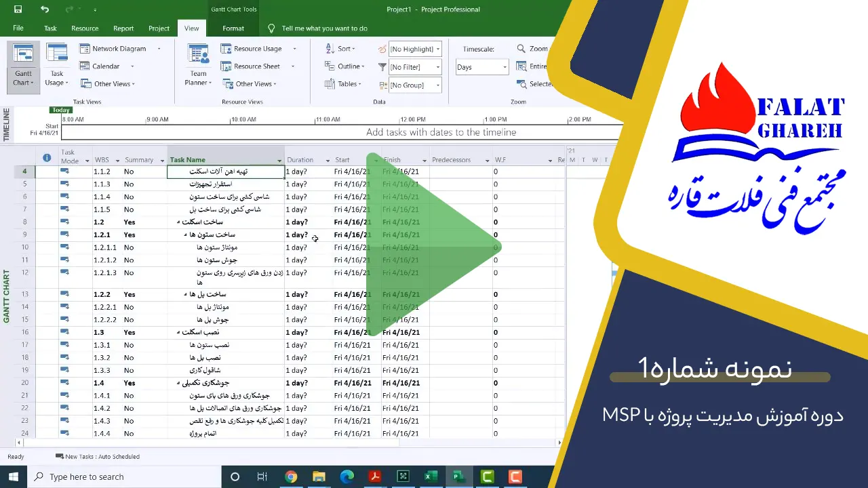
Task: Collapse the ساخت اسکلت summary task
Action: pos(179,222)
